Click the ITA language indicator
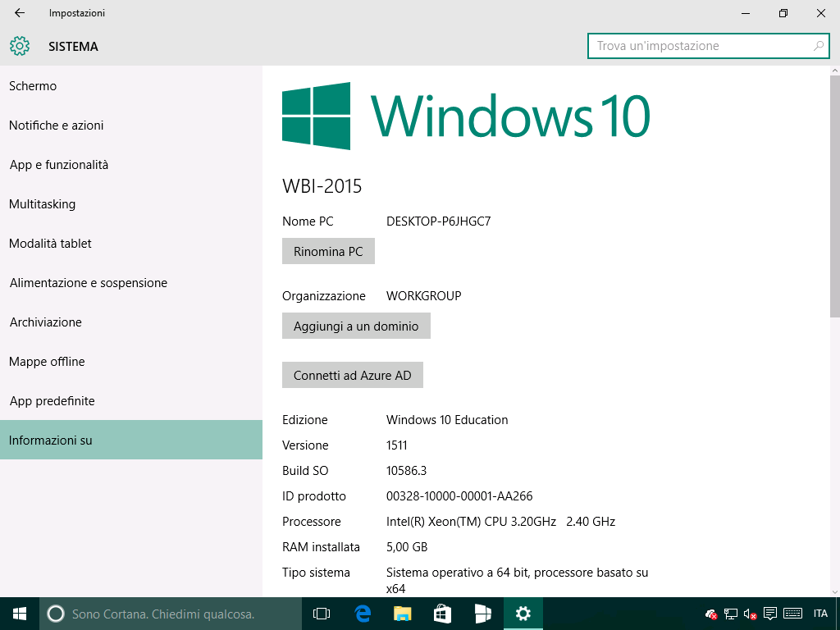Image resolution: width=840 pixels, height=630 pixels. pos(820,614)
